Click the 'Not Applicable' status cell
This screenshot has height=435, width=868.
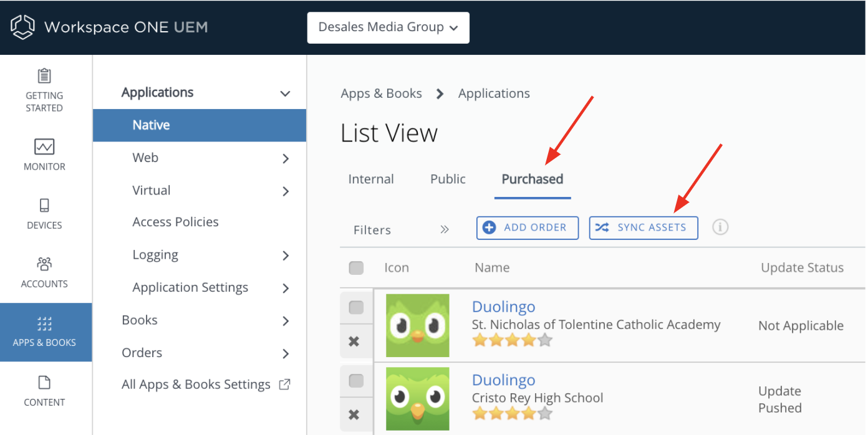point(801,325)
